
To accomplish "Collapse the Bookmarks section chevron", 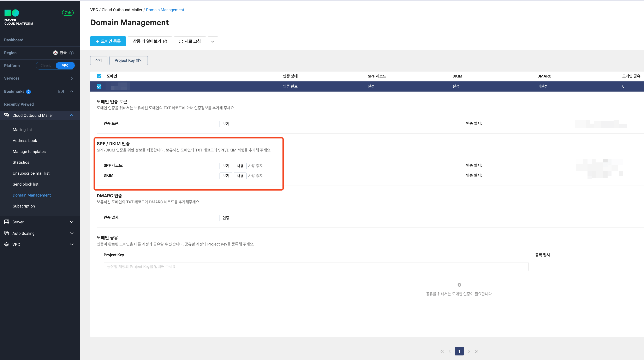I will [x=72, y=91].
